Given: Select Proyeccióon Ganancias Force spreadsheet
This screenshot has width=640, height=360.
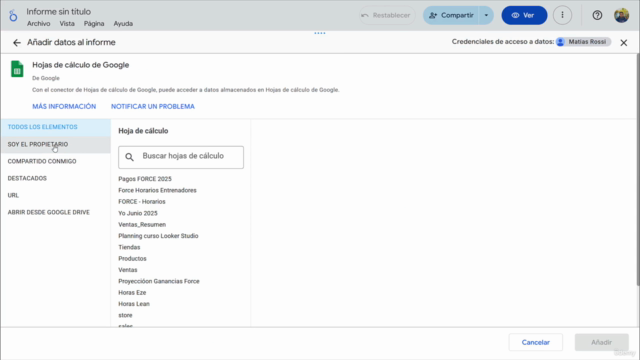Looking at the screenshot, I should point(159,281).
